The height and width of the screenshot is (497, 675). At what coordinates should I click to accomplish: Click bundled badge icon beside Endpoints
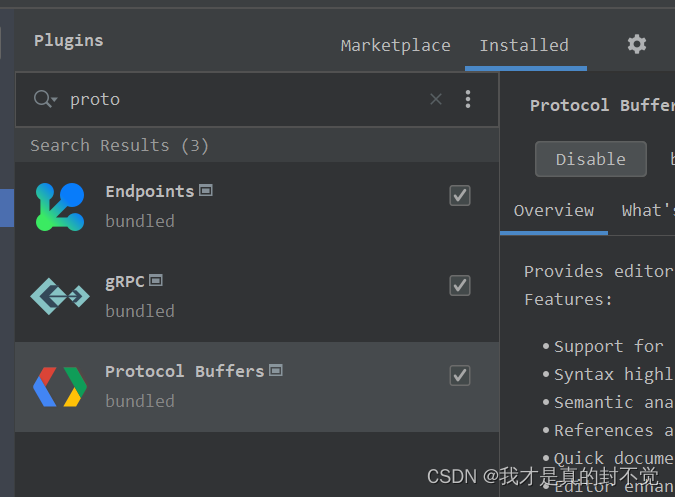click(x=206, y=190)
